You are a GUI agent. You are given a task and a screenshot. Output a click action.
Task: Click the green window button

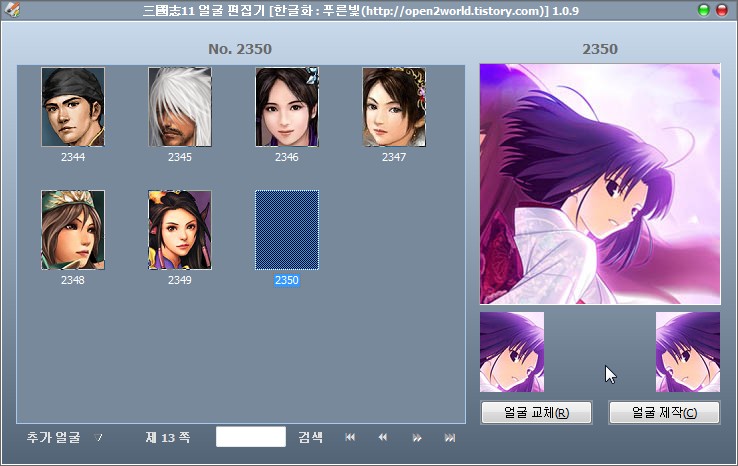point(704,10)
